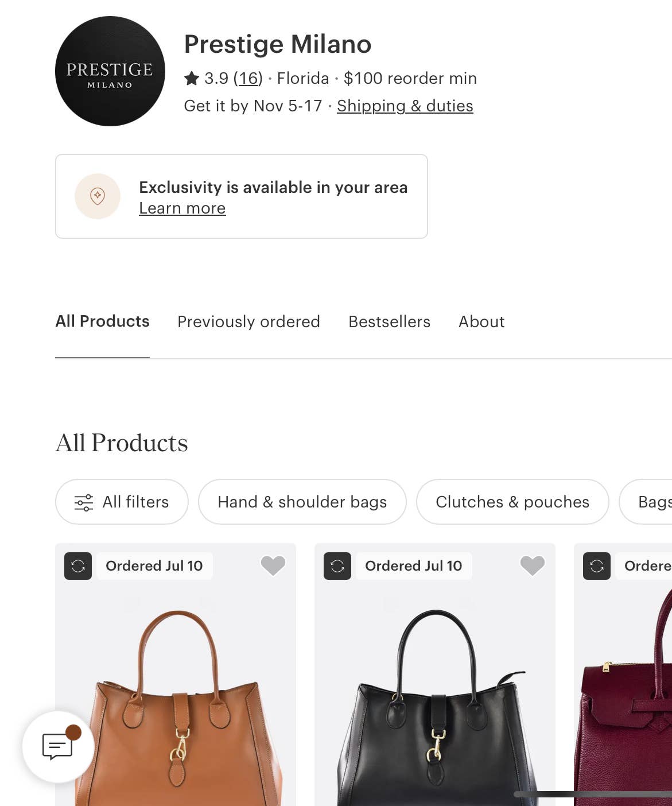Filter by Clutches & pouches

tap(512, 502)
